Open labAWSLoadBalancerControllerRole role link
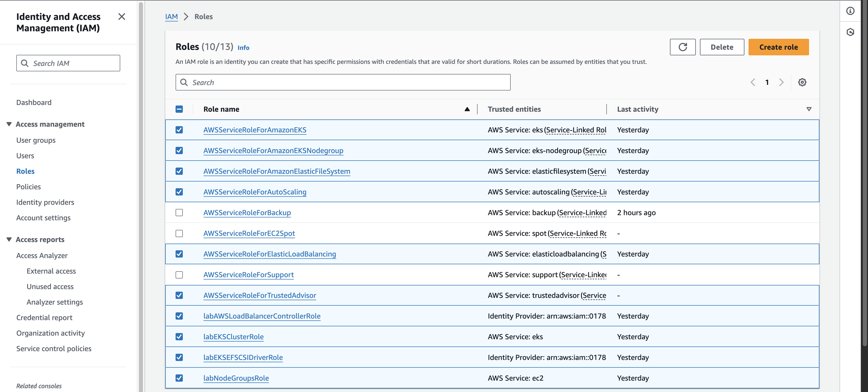The width and height of the screenshot is (868, 392). tap(262, 316)
